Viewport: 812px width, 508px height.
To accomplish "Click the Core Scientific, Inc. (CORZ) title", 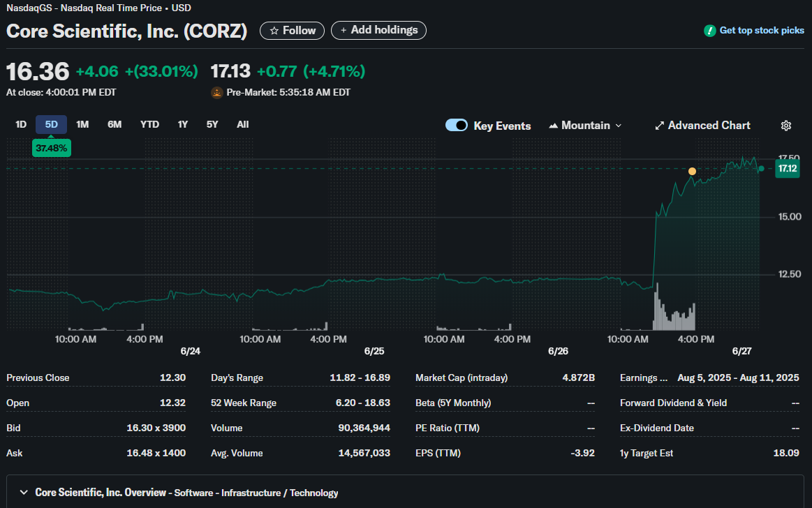I will pyautogui.click(x=127, y=31).
